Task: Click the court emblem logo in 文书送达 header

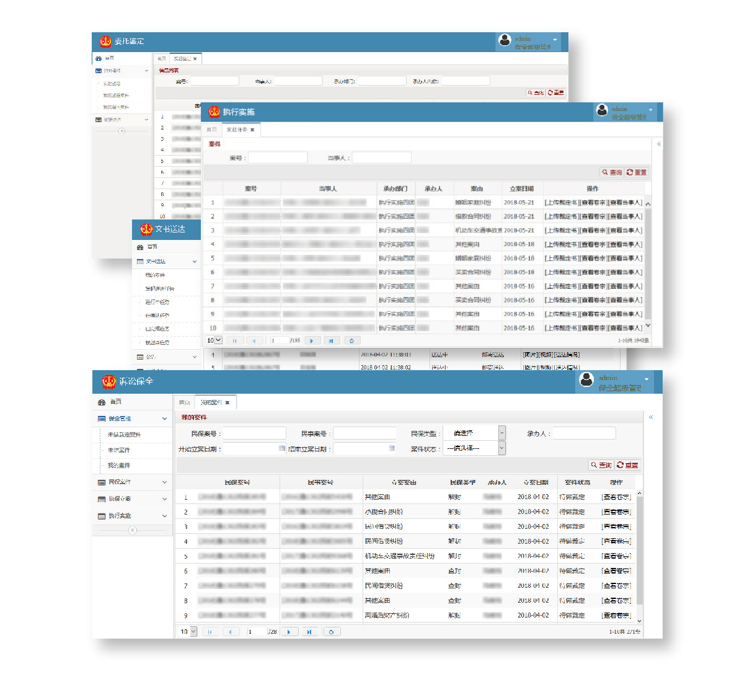Action: (146, 229)
